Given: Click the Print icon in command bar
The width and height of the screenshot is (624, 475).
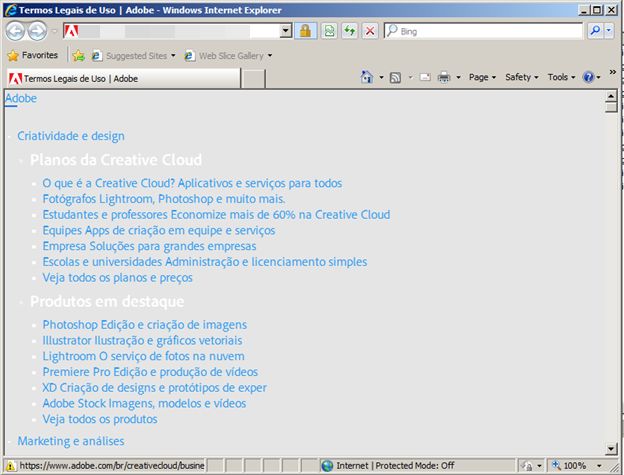Looking at the screenshot, I should (x=444, y=77).
